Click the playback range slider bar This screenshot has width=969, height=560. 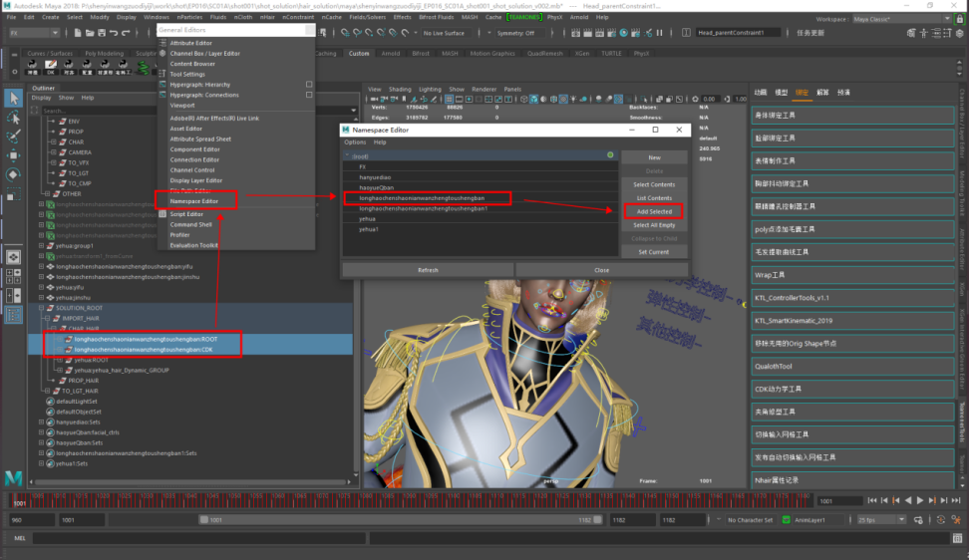pyautogui.click(x=399, y=520)
